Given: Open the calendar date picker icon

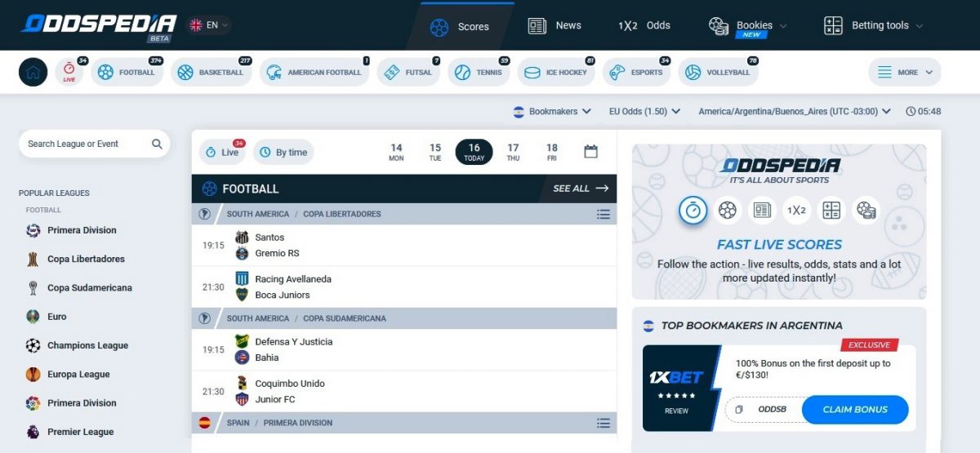Looking at the screenshot, I should (591, 151).
